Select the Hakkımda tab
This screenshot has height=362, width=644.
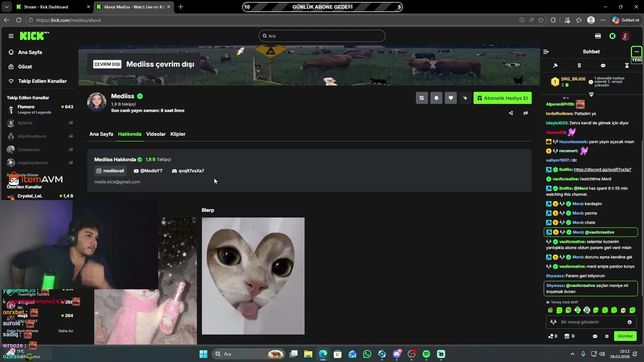point(129,134)
